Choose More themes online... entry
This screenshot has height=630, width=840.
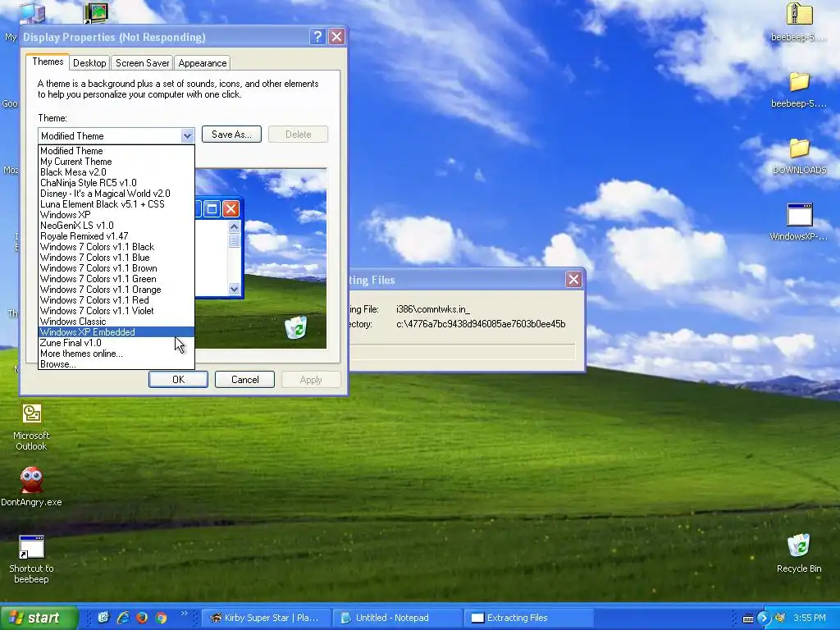(x=116, y=354)
